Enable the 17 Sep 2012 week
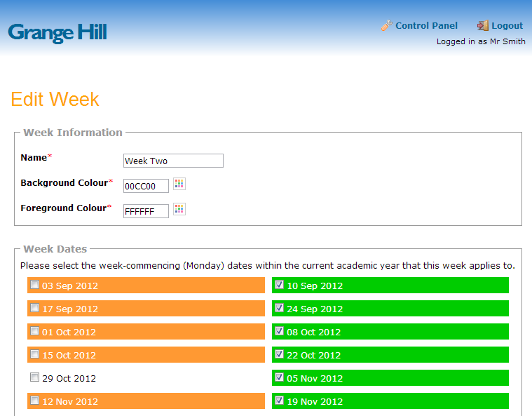The width and height of the screenshot is (532, 416). [x=35, y=308]
